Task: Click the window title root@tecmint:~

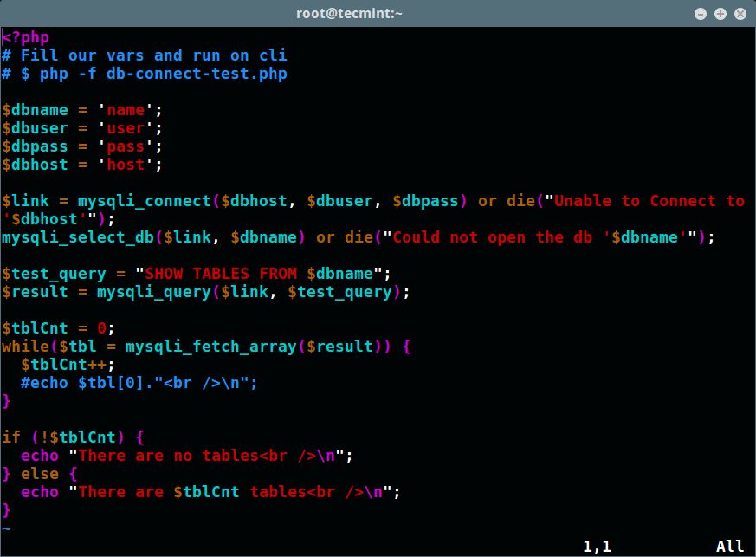Action: pyautogui.click(x=349, y=14)
